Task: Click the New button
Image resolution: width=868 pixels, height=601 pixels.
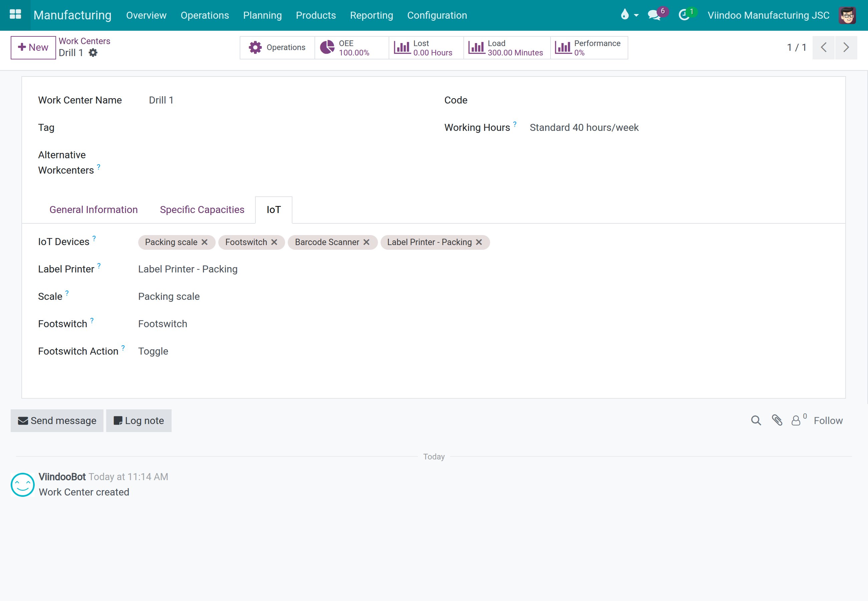Action: tap(33, 47)
